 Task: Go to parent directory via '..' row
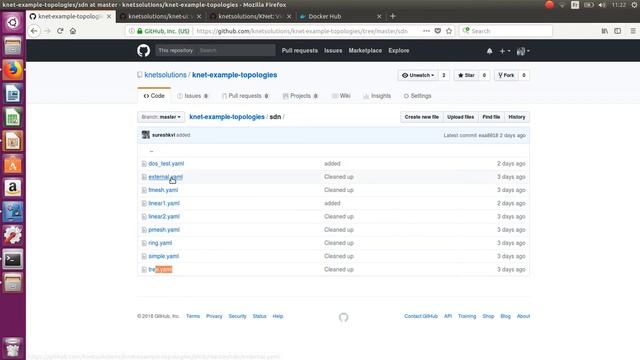pyautogui.click(x=151, y=151)
